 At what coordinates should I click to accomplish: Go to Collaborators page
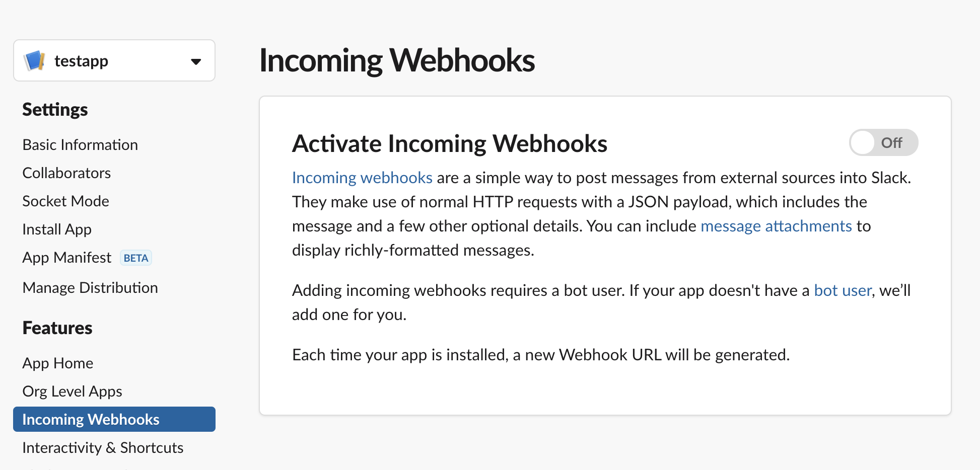click(66, 173)
